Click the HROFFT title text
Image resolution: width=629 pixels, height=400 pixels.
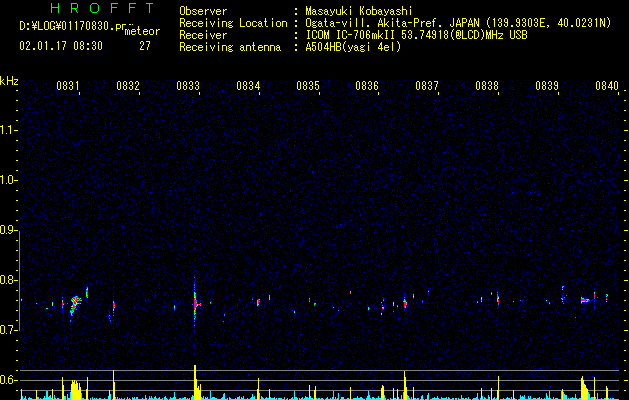coord(102,8)
